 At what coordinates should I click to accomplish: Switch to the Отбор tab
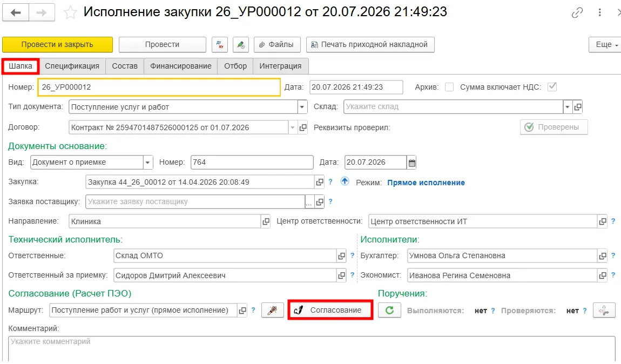[235, 66]
